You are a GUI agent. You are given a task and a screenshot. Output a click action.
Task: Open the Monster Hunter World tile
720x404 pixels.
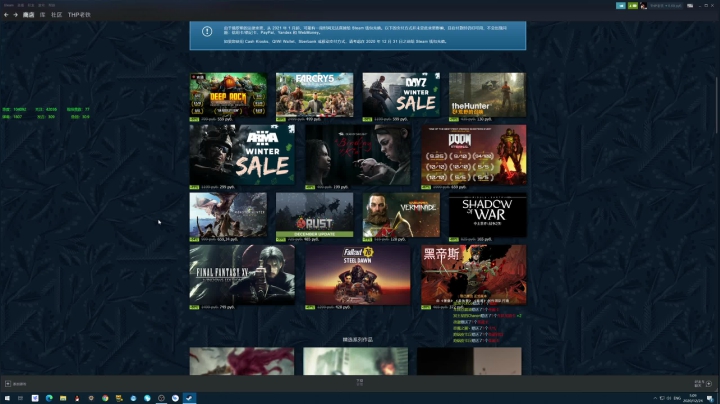(x=228, y=214)
